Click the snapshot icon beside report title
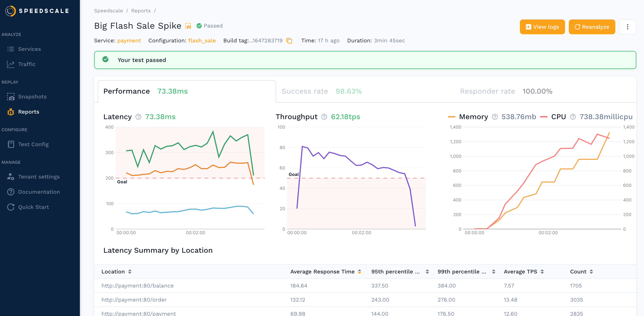Image resolution: width=644 pixels, height=316 pixels. coord(188,26)
